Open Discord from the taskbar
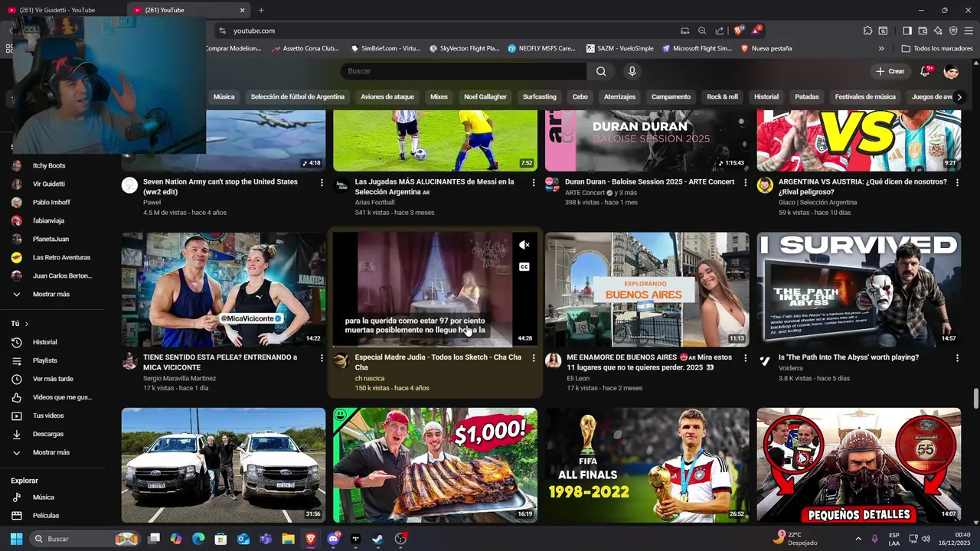 [333, 539]
